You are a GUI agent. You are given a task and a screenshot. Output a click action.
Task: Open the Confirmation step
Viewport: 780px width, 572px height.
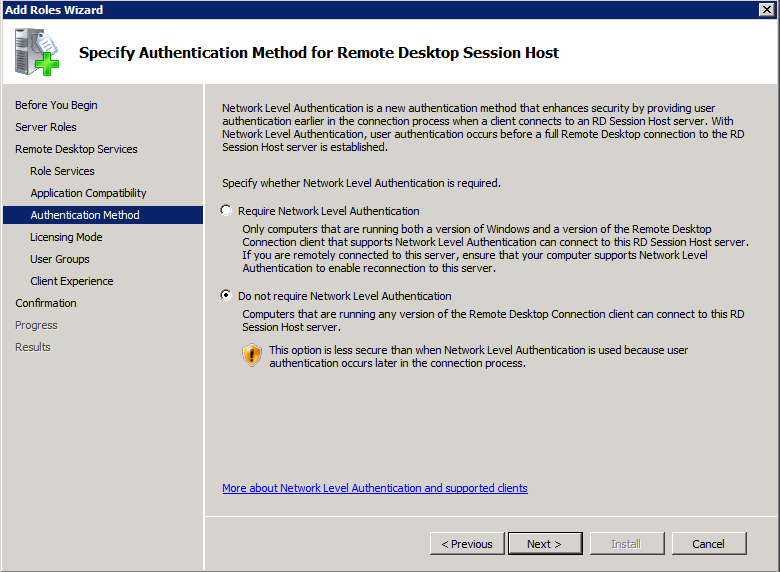pyautogui.click(x=46, y=303)
